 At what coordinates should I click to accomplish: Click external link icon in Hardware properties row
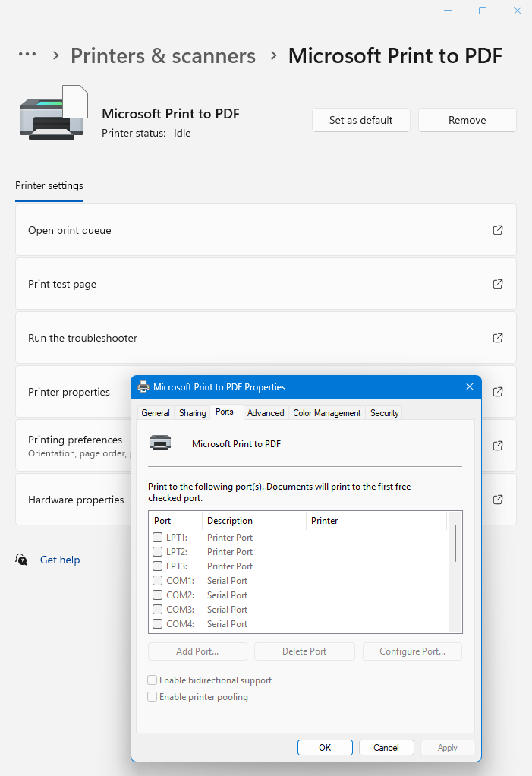coord(497,500)
